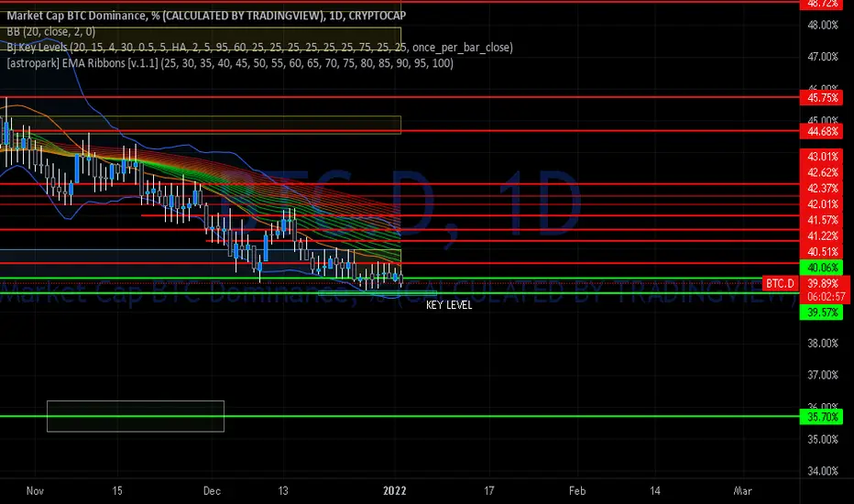This screenshot has height=504, width=854.
Task: Select the Bj Key Levels indicator legend
Action: [260, 48]
